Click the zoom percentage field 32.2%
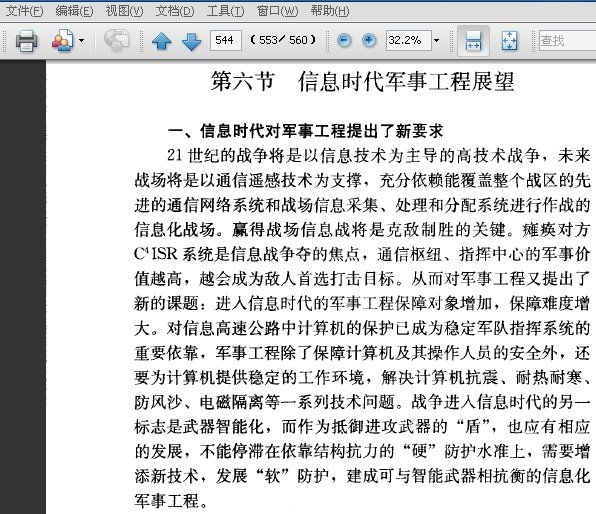The height and width of the screenshot is (514, 596). [x=409, y=40]
